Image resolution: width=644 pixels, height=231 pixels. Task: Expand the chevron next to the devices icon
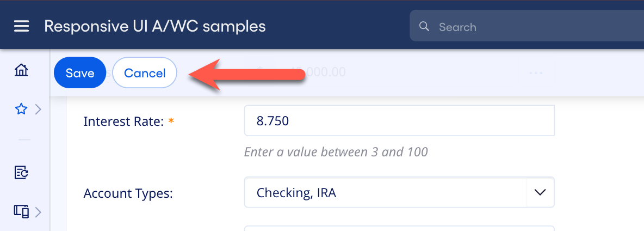38,211
